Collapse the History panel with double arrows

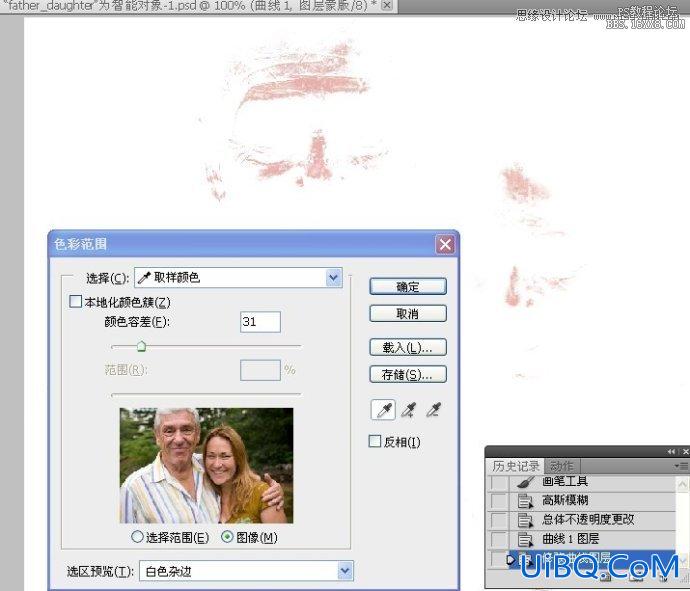pyautogui.click(x=671, y=452)
